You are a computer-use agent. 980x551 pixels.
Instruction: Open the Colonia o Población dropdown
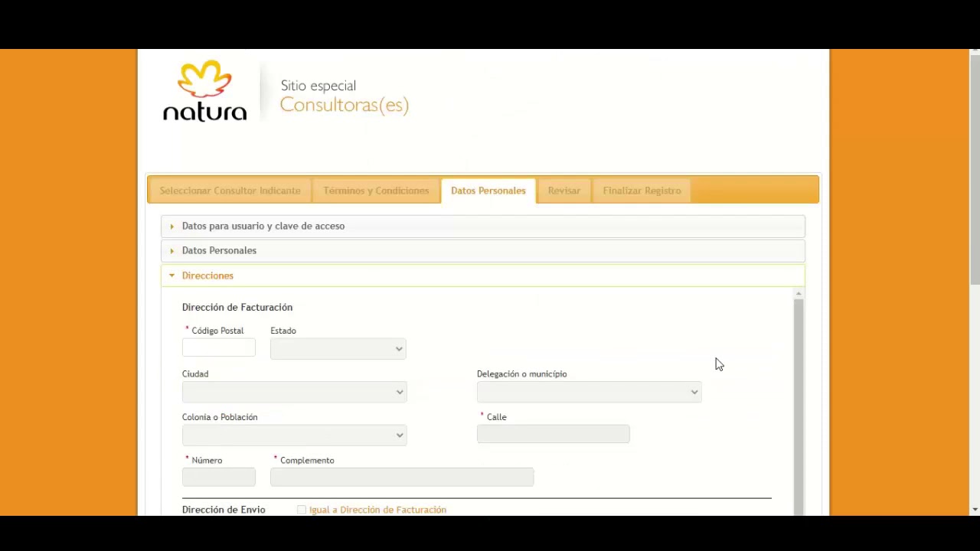(x=294, y=435)
